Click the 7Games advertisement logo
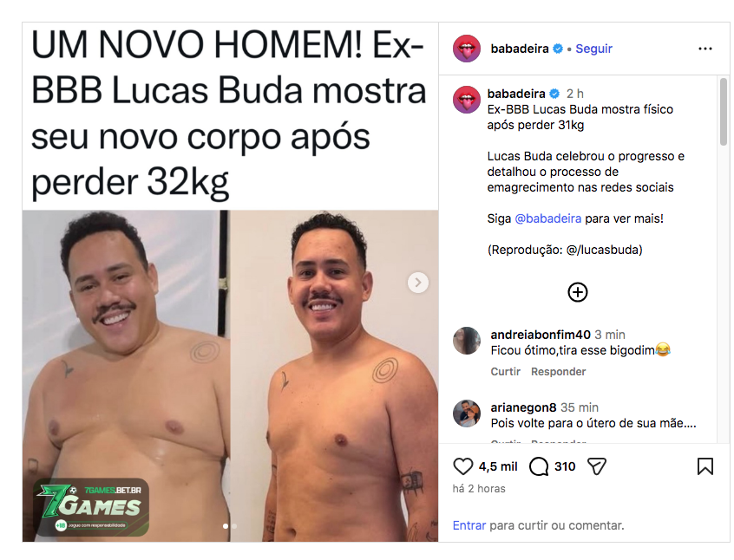 click(x=91, y=507)
